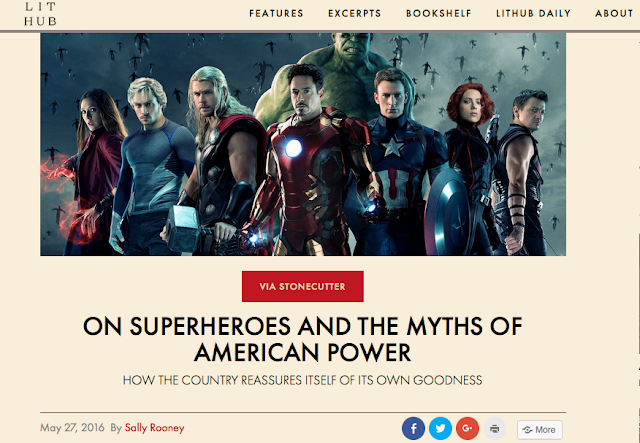This screenshot has width=640, height=443.
Task: Open the Features menu
Action: coord(276,13)
